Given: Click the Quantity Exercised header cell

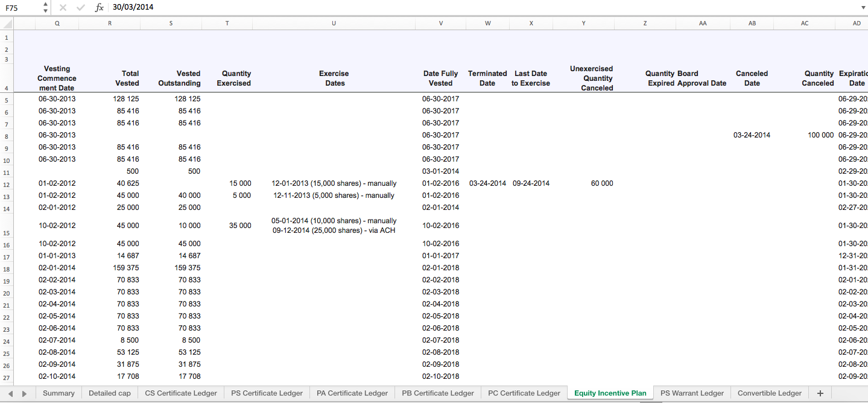Looking at the screenshot, I should click(x=227, y=78).
